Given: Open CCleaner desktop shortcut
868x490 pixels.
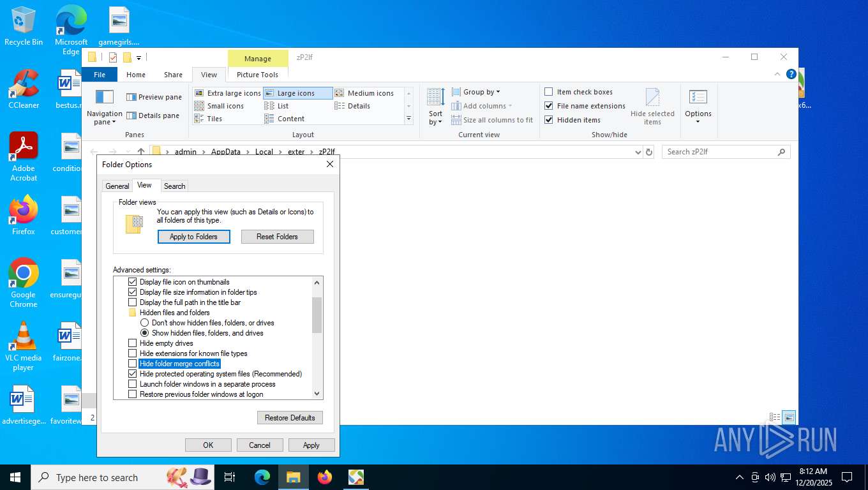Looking at the screenshot, I should pyautogui.click(x=24, y=89).
